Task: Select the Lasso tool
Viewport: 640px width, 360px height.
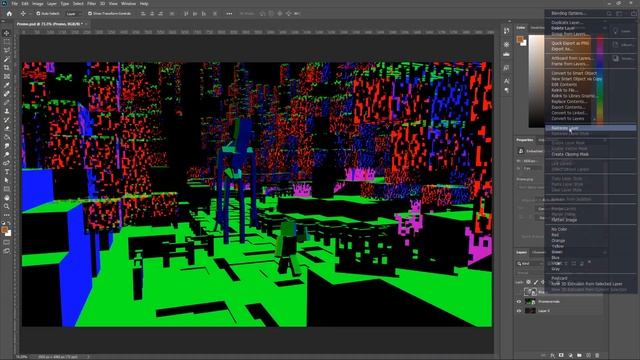Action: coord(7,50)
